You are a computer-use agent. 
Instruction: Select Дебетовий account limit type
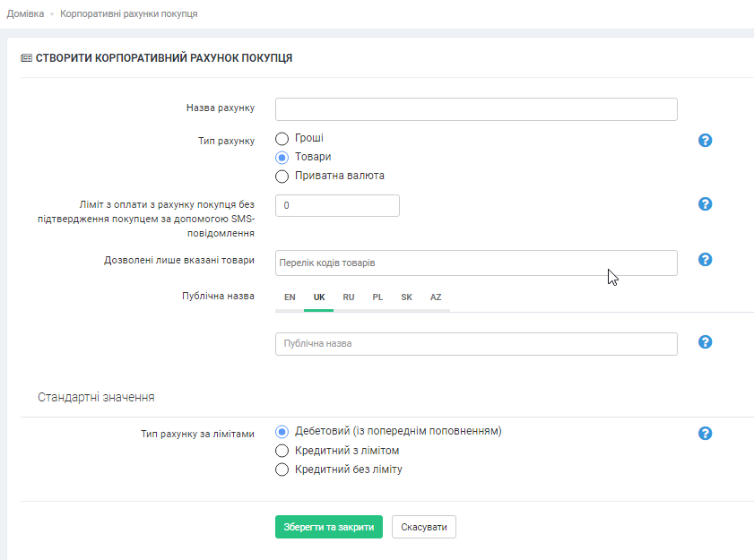(x=282, y=431)
